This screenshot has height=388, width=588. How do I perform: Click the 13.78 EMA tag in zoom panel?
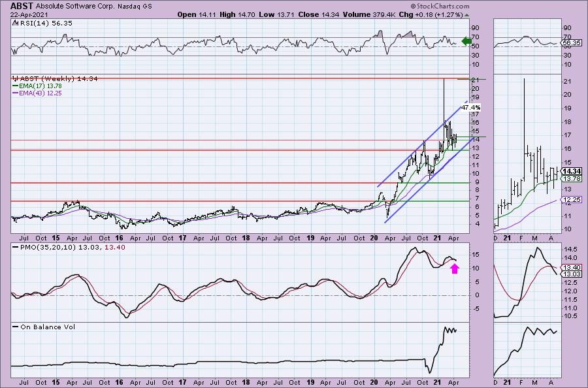tap(572, 179)
